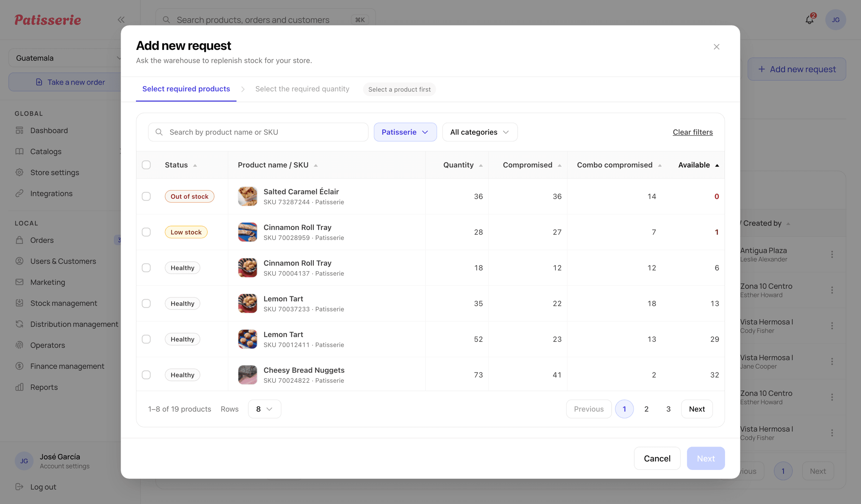Check Cheesy Bread Nuggets row

click(x=146, y=375)
